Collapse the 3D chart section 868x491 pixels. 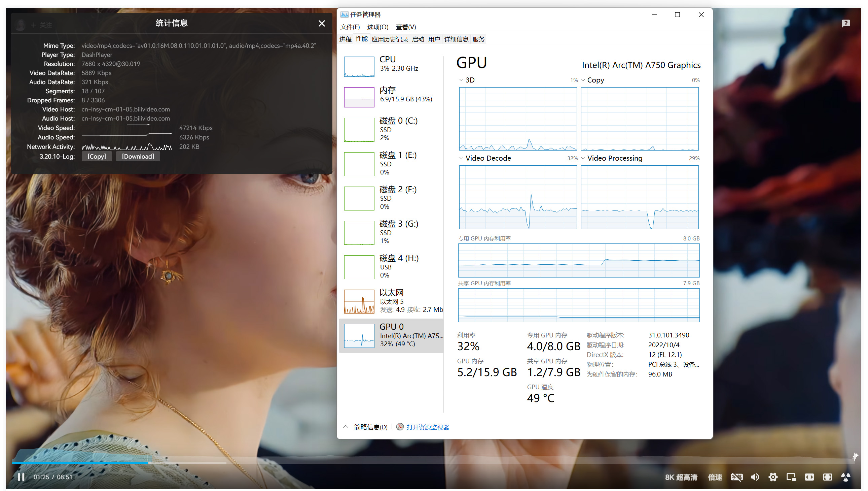pyautogui.click(x=461, y=80)
